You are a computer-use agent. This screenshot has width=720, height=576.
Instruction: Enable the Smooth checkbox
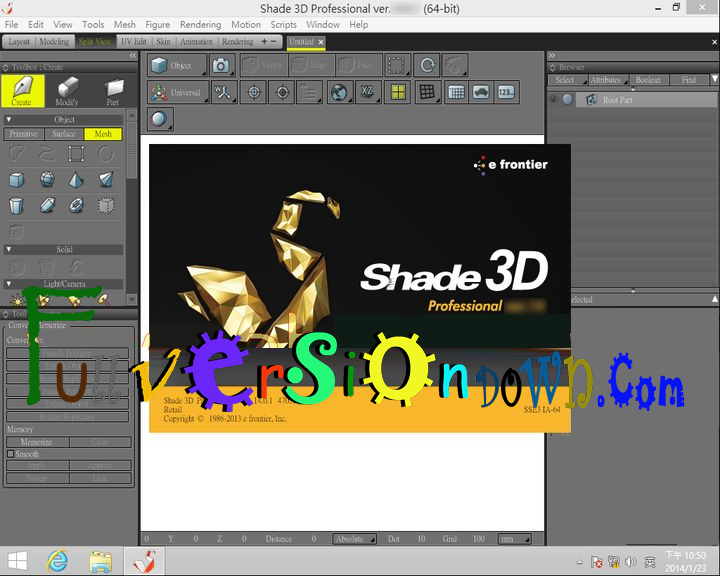(11, 454)
